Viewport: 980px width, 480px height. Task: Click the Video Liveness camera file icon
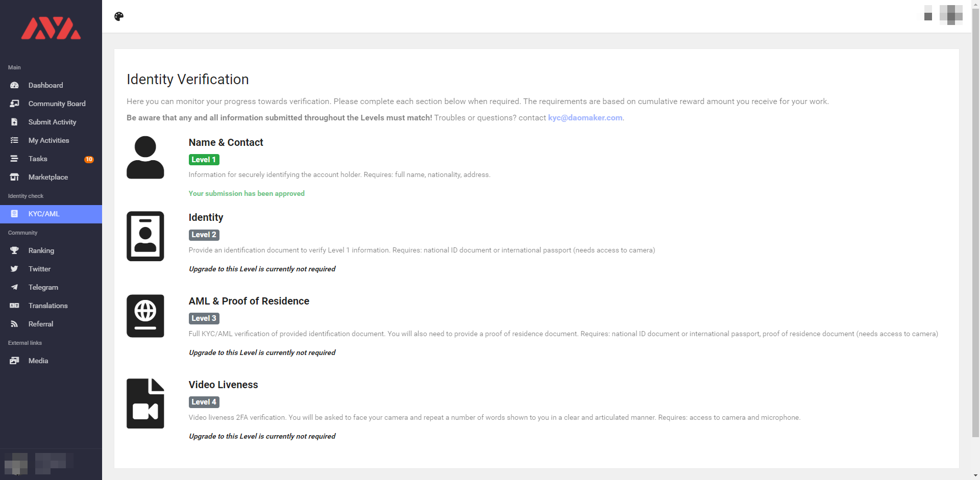click(x=145, y=403)
